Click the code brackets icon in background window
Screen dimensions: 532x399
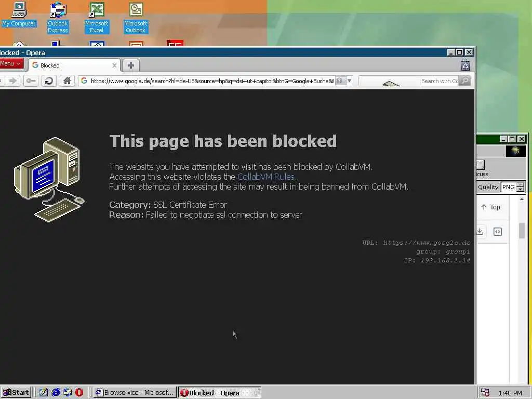pos(497,232)
